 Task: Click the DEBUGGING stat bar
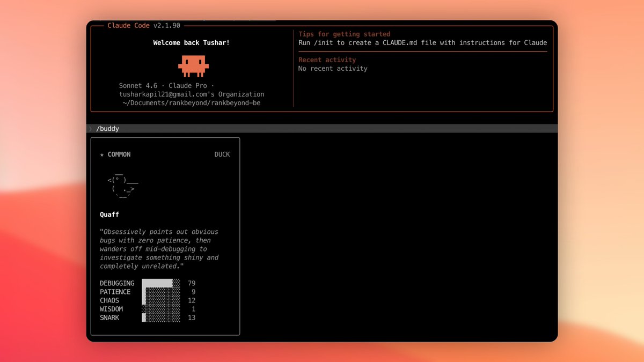pyautogui.click(x=161, y=283)
